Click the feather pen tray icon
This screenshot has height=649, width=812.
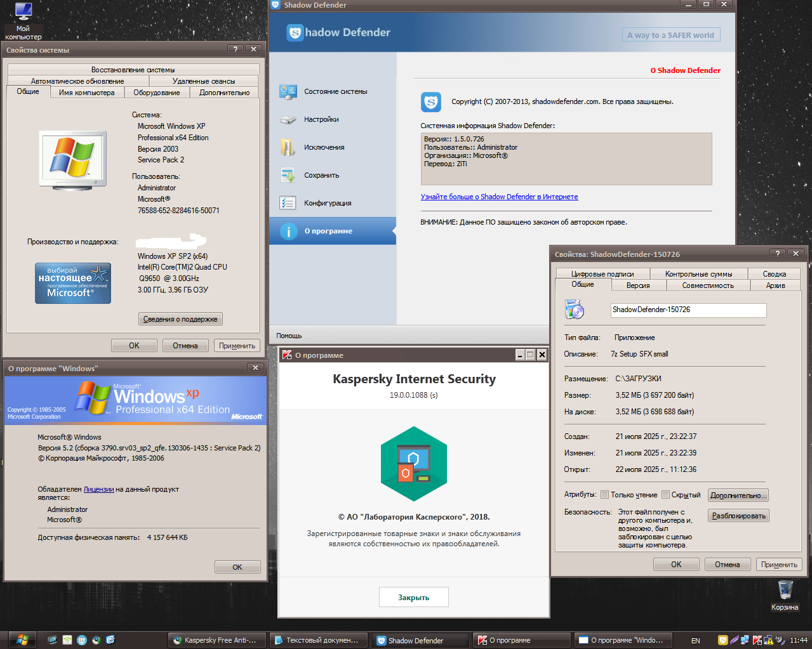click(x=734, y=640)
